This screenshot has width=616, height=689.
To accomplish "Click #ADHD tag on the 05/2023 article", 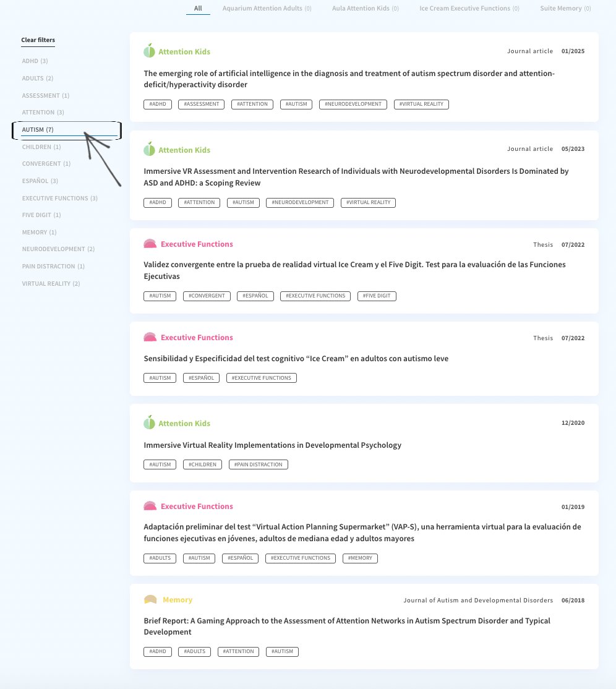I will 158,203.
